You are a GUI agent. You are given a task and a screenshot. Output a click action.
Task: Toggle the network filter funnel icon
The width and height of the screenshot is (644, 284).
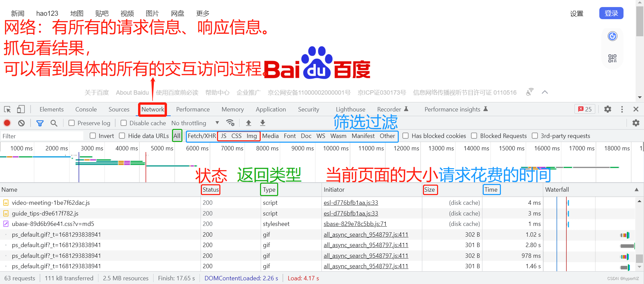pyautogui.click(x=40, y=123)
